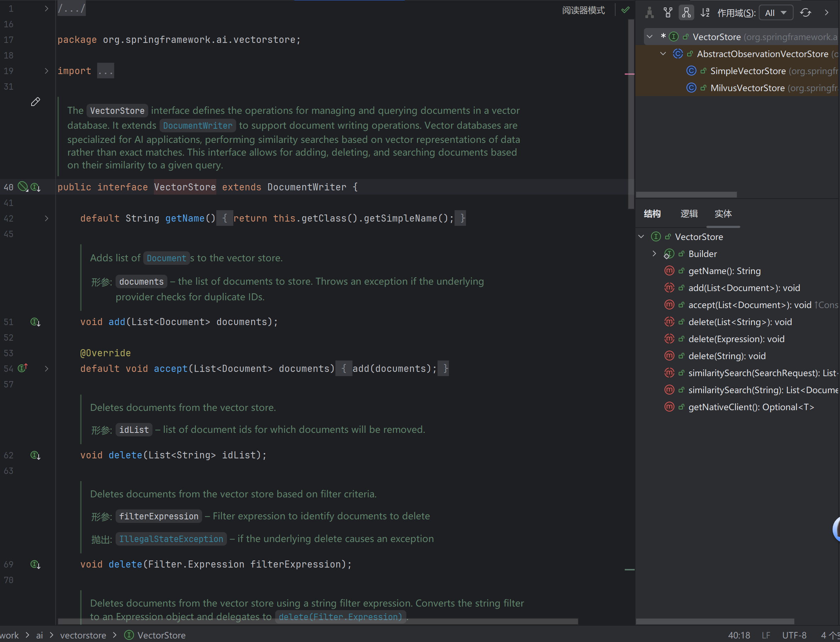
Task: Open IllegalStateException link in doc
Action: (171, 539)
